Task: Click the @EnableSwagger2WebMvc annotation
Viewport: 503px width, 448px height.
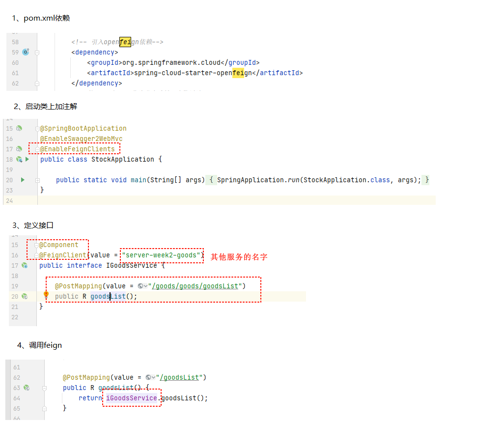Action: [81, 139]
